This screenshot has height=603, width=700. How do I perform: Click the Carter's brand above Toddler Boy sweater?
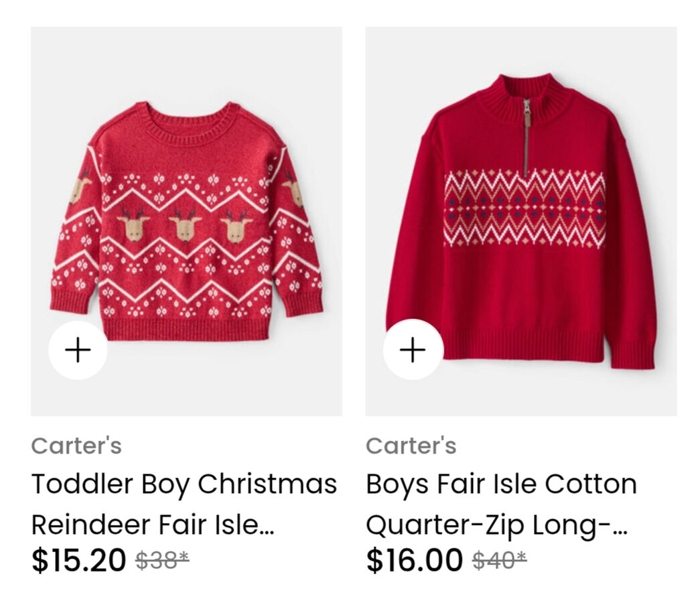click(x=76, y=446)
